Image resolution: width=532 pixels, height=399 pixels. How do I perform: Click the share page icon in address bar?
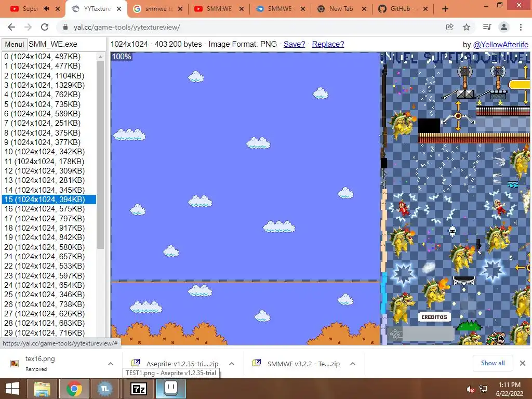(x=449, y=27)
